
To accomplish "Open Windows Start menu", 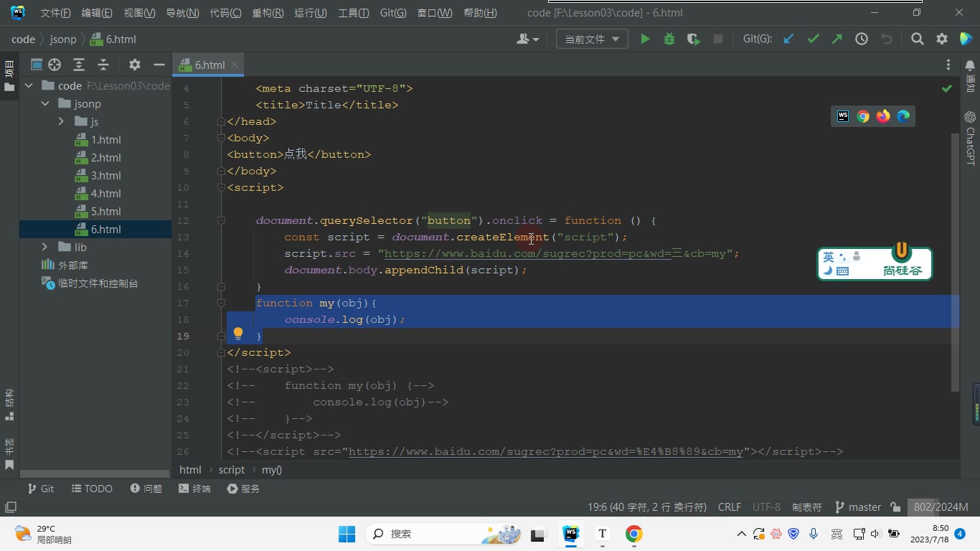I will [x=347, y=534].
